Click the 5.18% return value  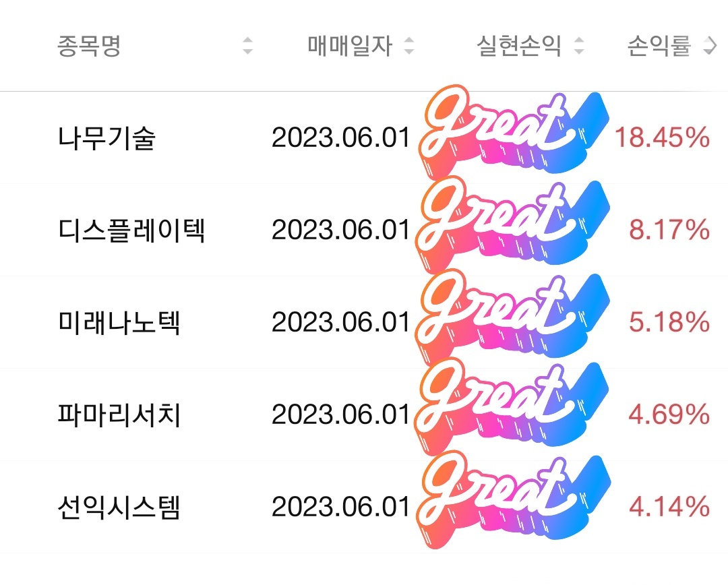point(669,322)
